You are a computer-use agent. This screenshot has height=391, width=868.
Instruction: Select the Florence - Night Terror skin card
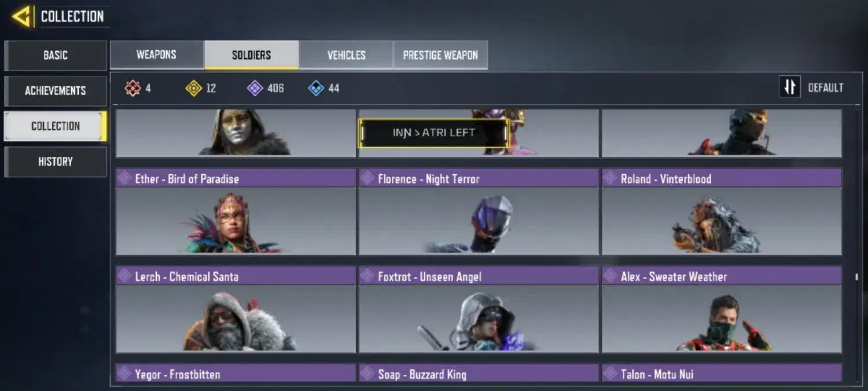click(x=479, y=212)
